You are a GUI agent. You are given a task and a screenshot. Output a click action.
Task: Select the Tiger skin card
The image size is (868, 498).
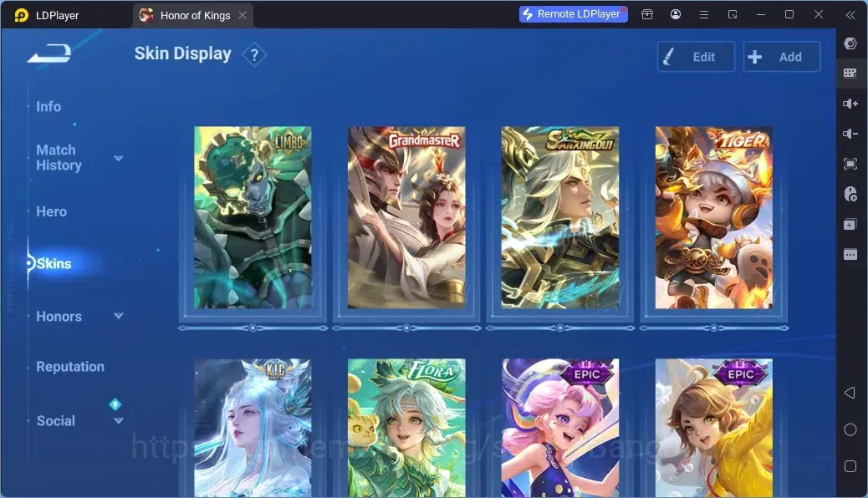pyautogui.click(x=714, y=217)
